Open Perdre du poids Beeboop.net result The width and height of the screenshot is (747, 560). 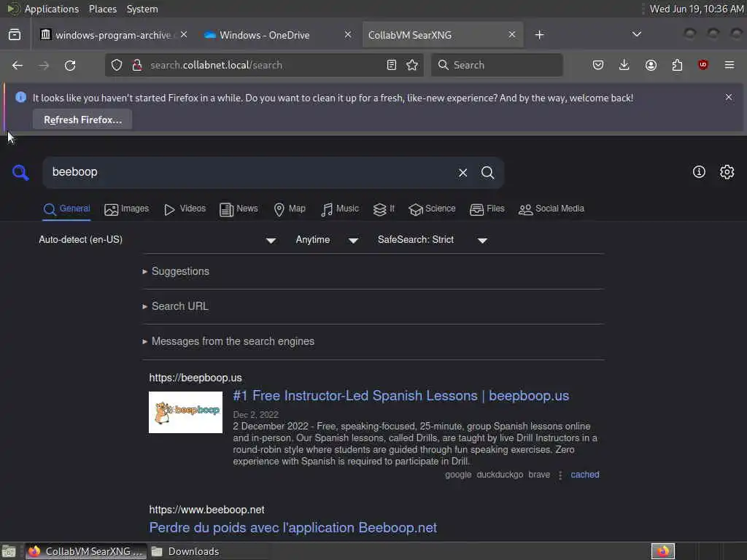tap(293, 528)
